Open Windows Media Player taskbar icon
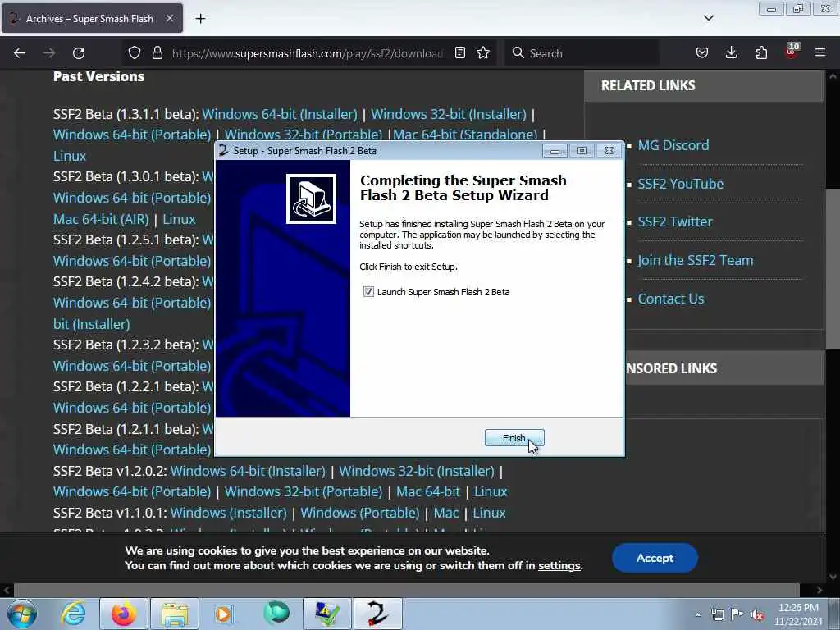Viewport: 840px width, 630px height. (x=224, y=614)
